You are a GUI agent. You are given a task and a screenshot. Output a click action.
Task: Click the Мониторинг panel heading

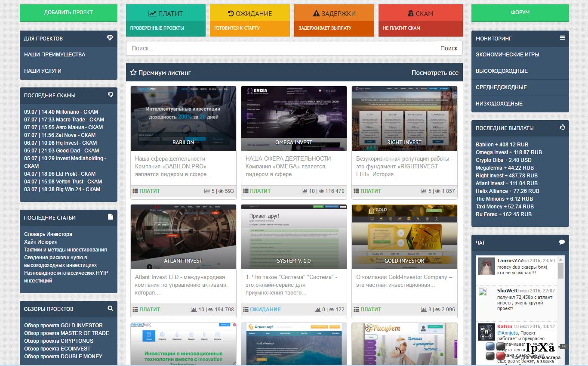coord(494,38)
